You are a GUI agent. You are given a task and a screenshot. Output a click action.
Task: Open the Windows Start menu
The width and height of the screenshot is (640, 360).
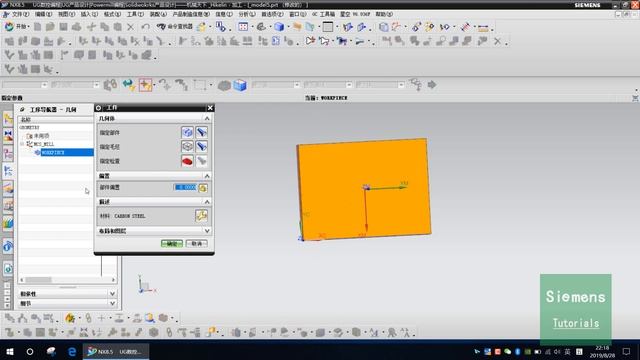pos(10,351)
